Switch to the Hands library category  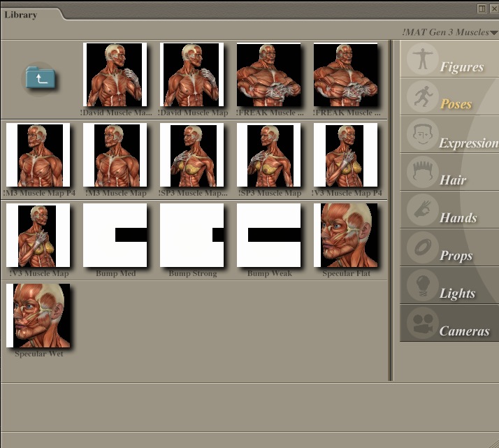coord(449,210)
